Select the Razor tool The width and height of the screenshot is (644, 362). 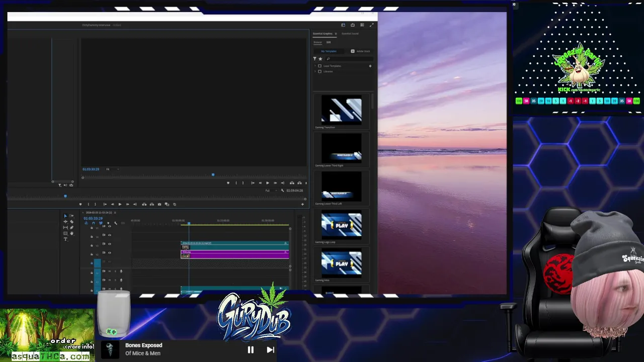click(71, 222)
